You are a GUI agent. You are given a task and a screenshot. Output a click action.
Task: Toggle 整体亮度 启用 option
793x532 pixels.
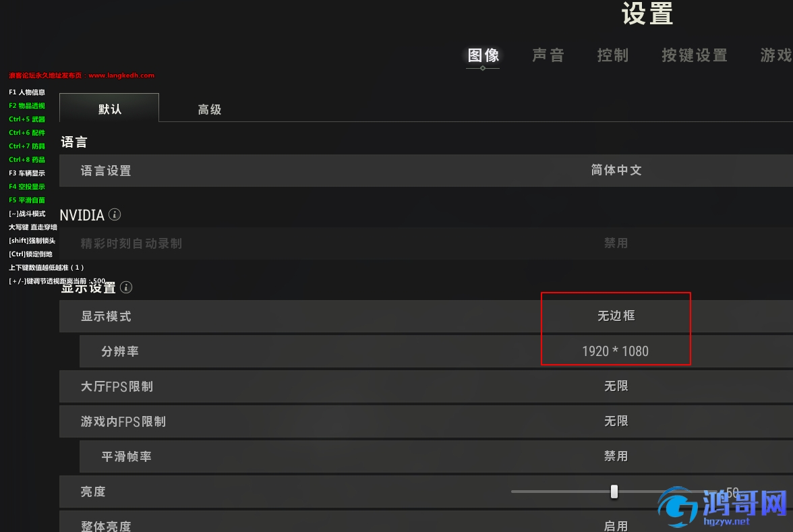pyautogui.click(x=616, y=525)
